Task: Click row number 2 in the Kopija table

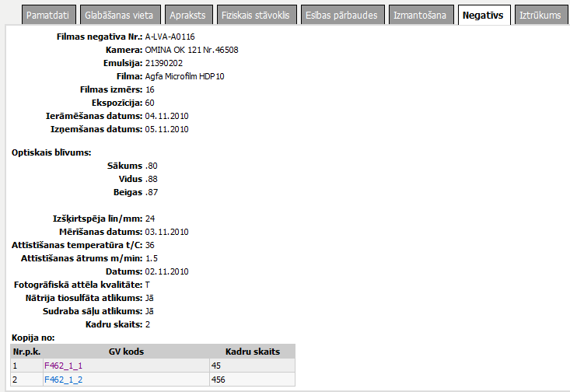Action: [x=16, y=379]
